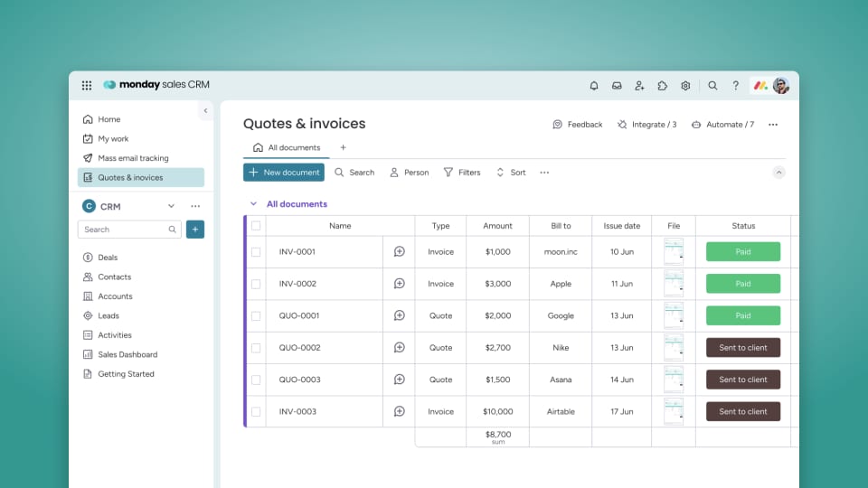Click the Feedback button
The height and width of the screenshot is (488, 868).
point(578,125)
